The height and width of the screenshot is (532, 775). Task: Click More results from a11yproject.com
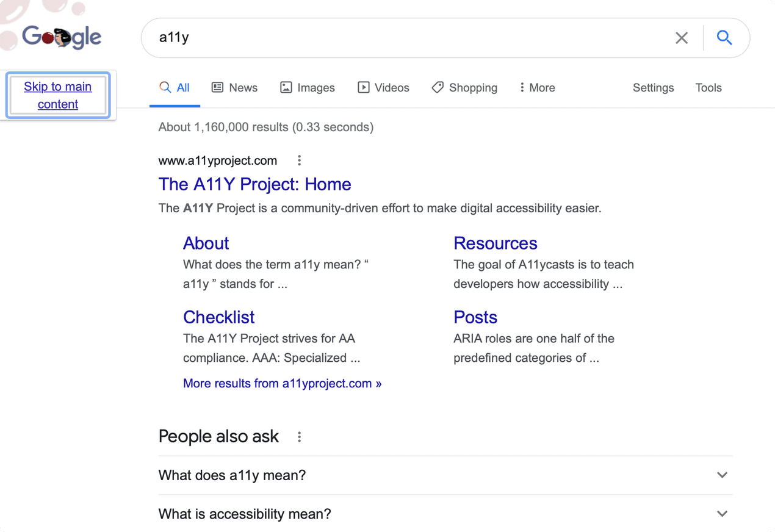(283, 384)
